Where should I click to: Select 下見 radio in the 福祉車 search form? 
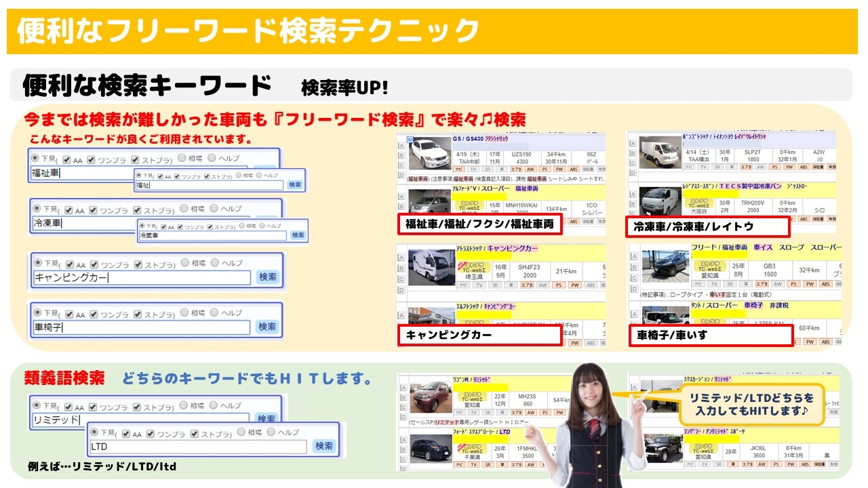click(x=35, y=159)
